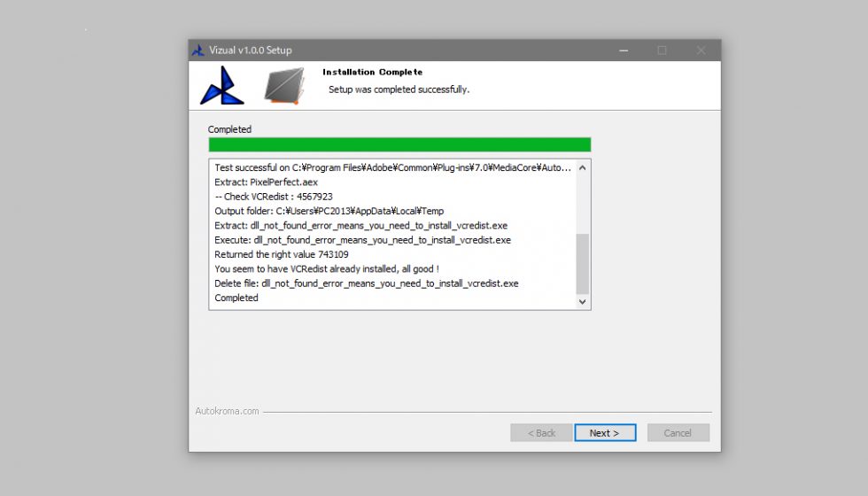Select the 'Delete file:' log line
Viewport: 868px width, 496px height.
[x=367, y=283]
